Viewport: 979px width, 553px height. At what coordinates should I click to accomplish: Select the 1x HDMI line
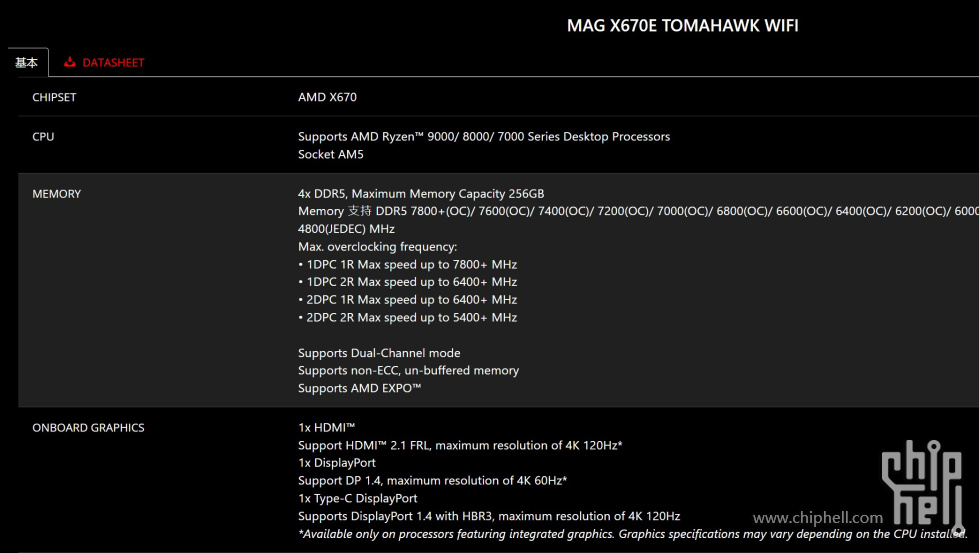pos(327,428)
